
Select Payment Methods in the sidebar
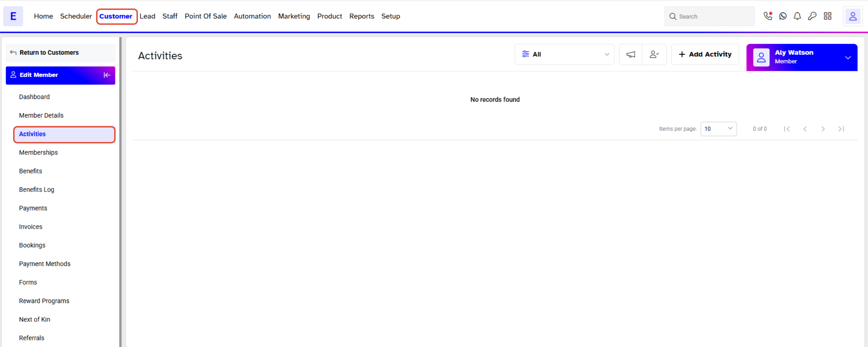(45, 264)
